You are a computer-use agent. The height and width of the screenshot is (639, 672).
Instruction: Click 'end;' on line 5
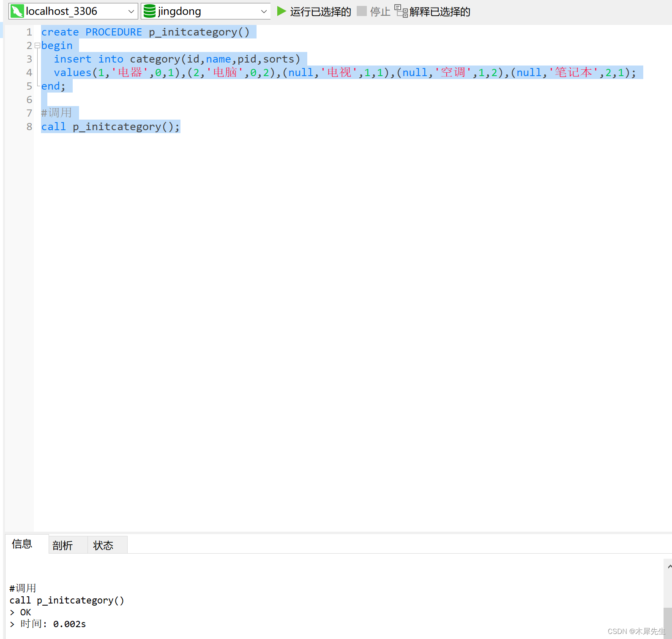53,86
